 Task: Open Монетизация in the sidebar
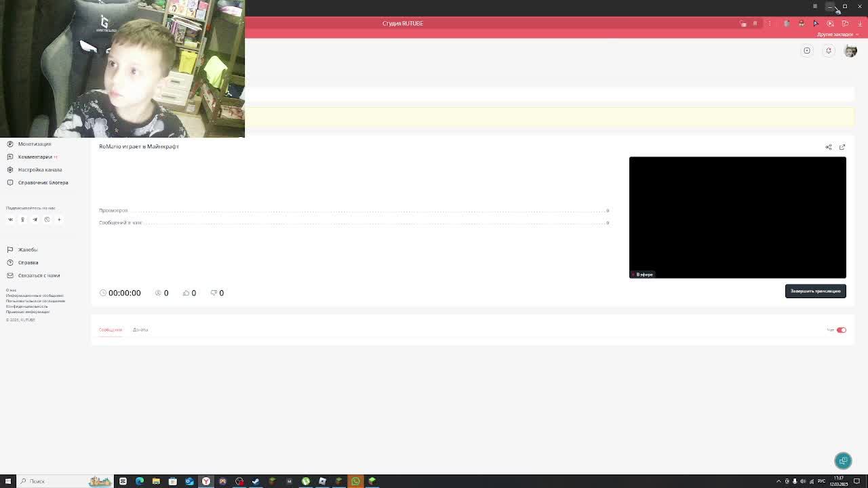pos(35,144)
